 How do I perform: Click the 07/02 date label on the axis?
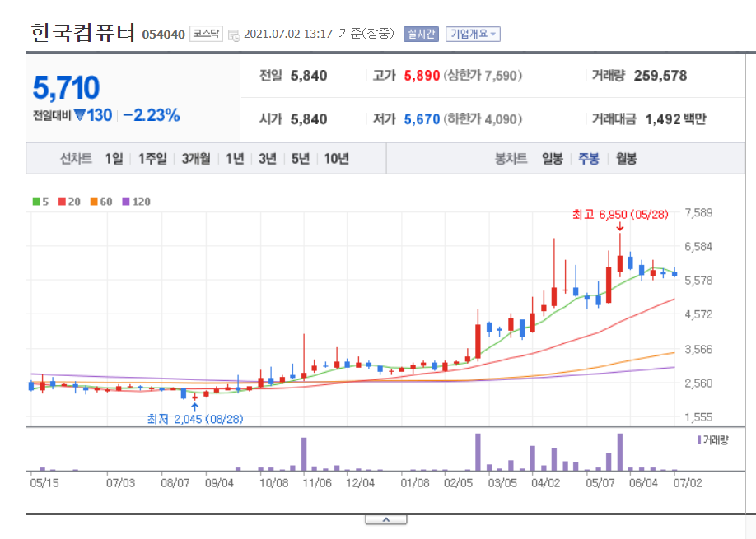688,483
